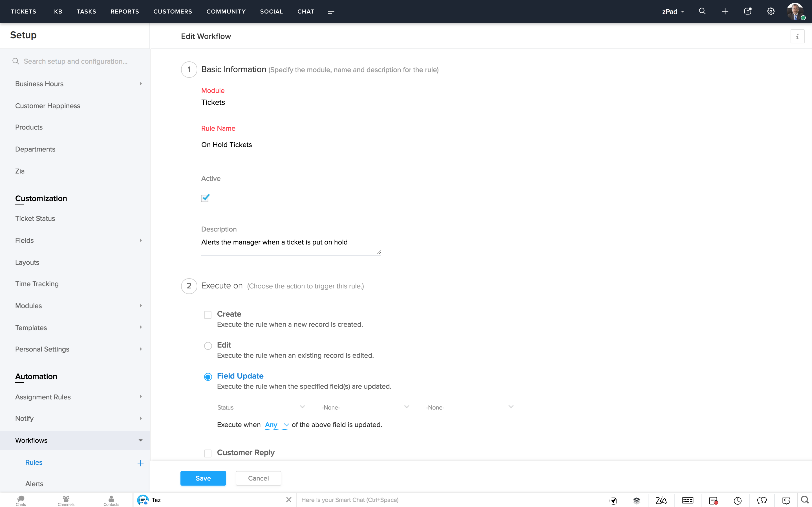Click the plus icon in top navigation

click(x=725, y=11)
